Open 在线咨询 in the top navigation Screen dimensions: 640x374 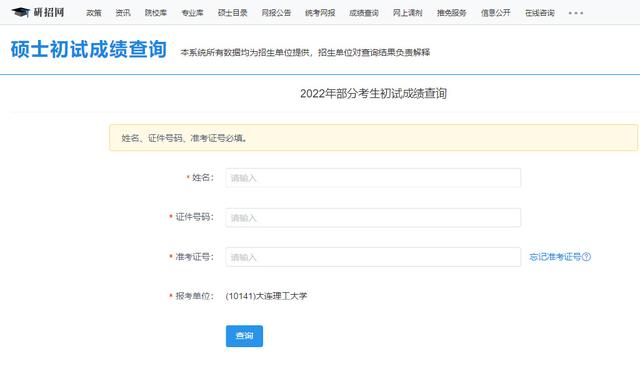(x=540, y=13)
